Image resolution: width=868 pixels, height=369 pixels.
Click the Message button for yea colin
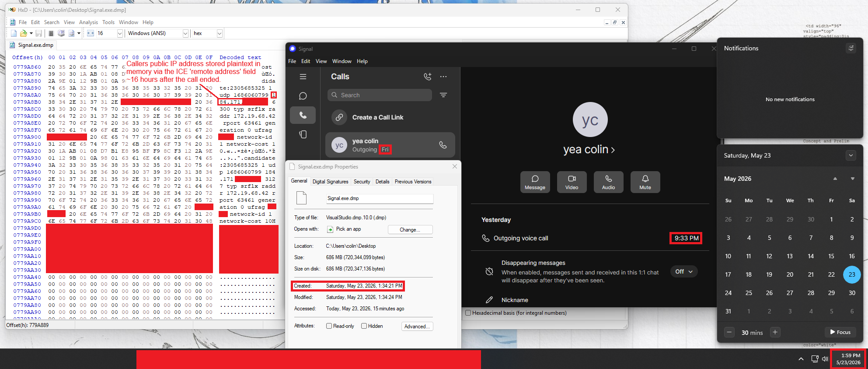[x=535, y=182]
